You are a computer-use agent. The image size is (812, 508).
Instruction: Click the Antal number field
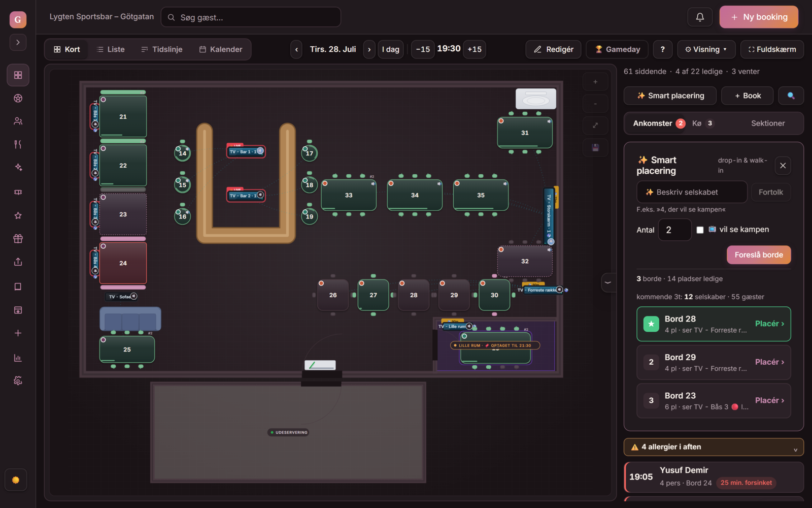coord(674,230)
